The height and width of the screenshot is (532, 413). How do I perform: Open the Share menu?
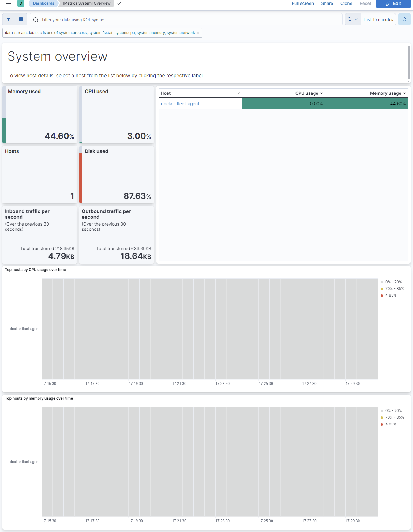point(327,3)
